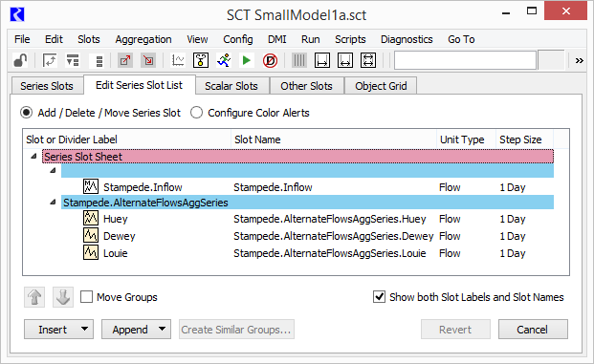Click the move down arrow icon
This screenshot has width=594, height=364.
coord(63,297)
